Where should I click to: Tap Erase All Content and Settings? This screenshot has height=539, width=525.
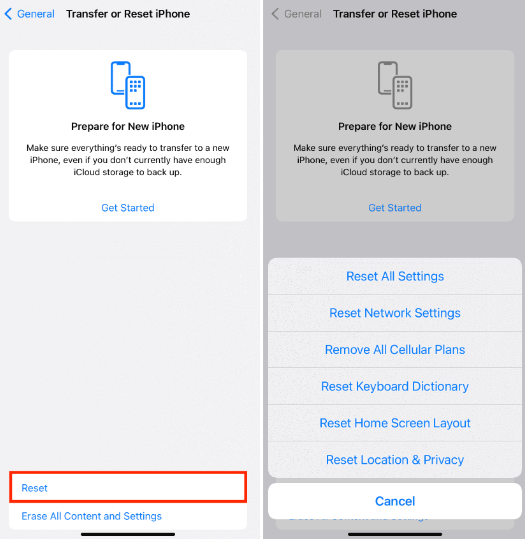click(x=91, y=516)
